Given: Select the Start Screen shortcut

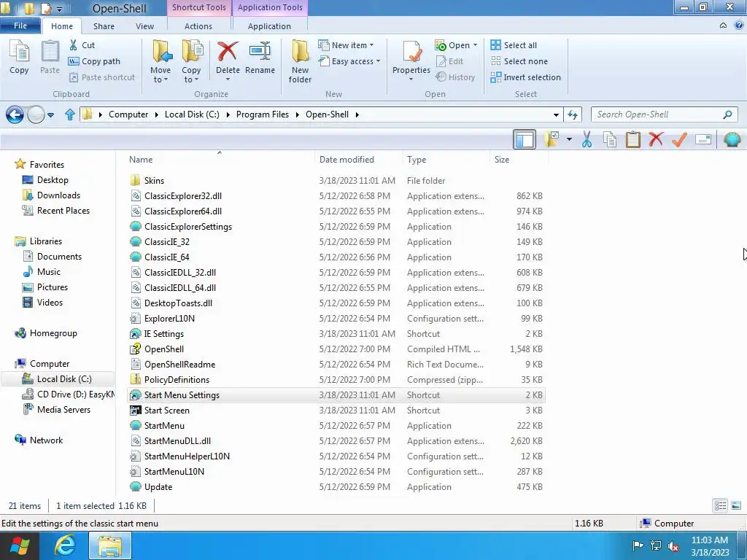Looking at the screenshot, I should 336,411.
